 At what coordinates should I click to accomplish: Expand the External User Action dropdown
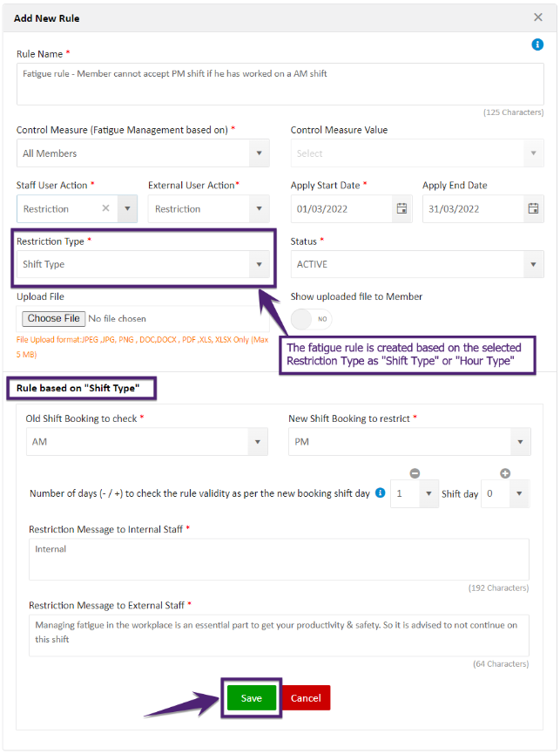(x=260, y=208)
